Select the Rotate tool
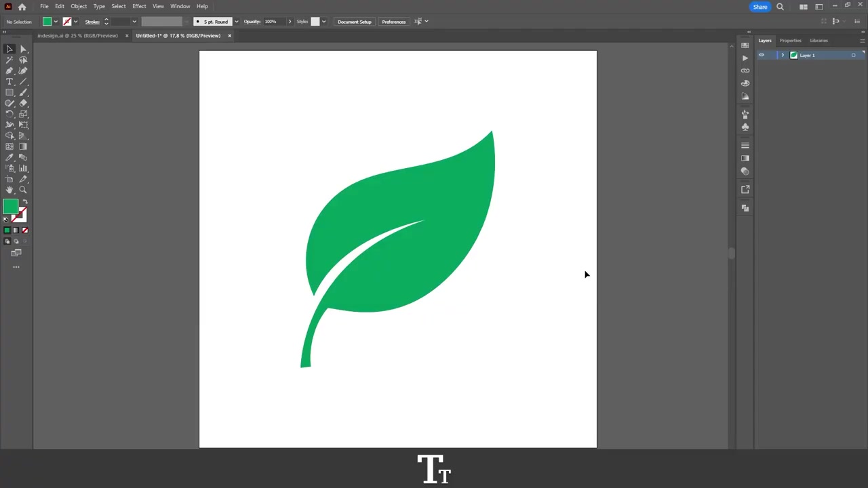868x488 pixels. pyautogui.click(x=9, y=114)
